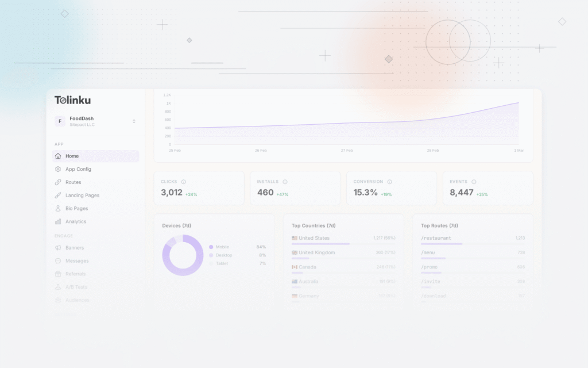The width and height of the screenshot is (588, 368).
Task: Click the info icon next to EVENTS
Action: pyautogui.click(x=473, y=181)
